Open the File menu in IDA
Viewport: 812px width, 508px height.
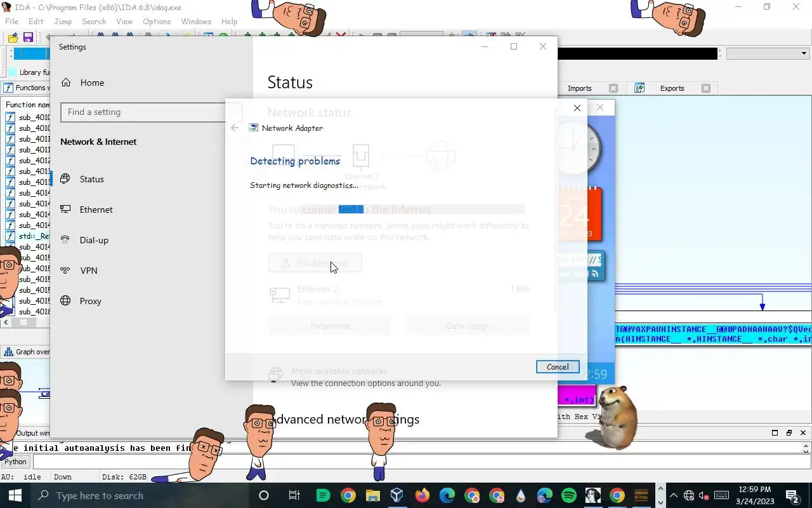pyautogui.click(x=11, y=21)
